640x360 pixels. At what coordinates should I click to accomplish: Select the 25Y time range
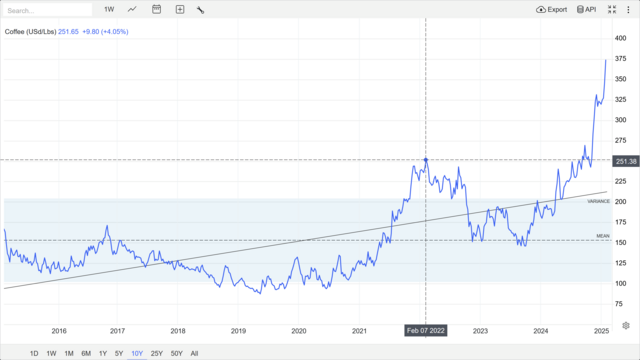(157, 353)
